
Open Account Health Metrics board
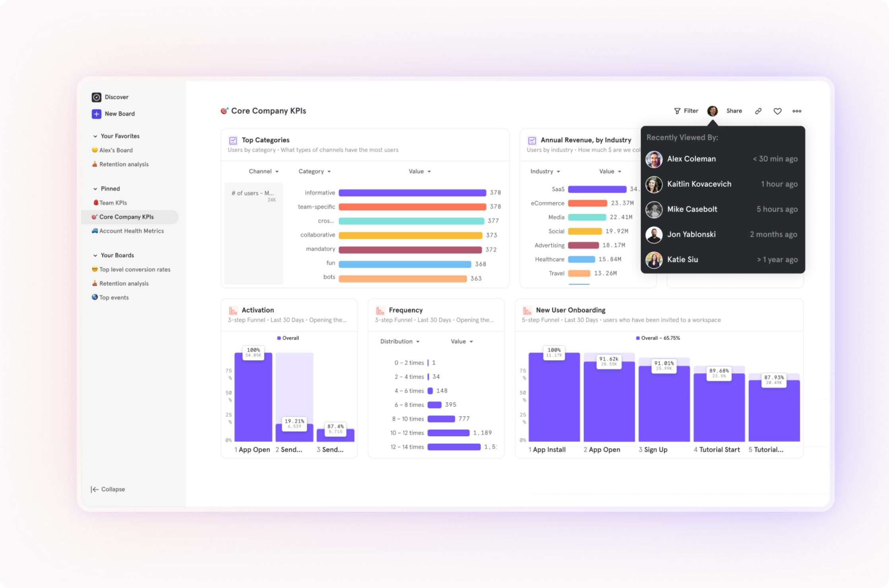131,231
